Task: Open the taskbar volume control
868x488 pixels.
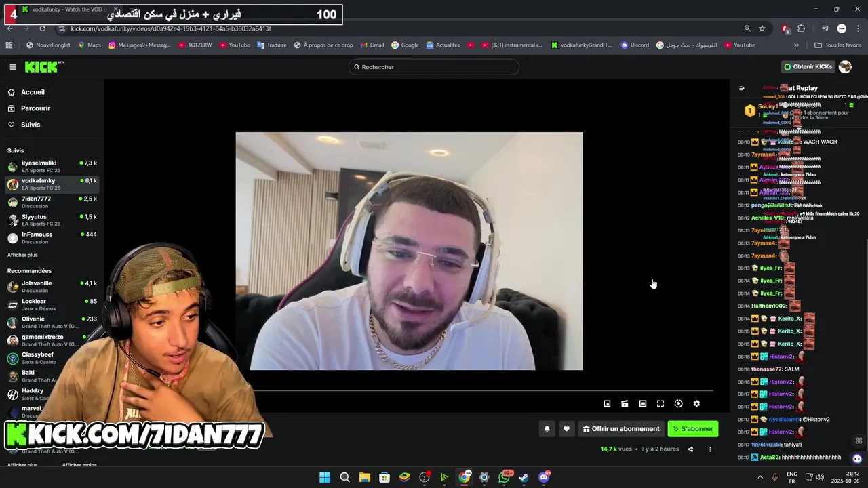Action: coord(820,477)
